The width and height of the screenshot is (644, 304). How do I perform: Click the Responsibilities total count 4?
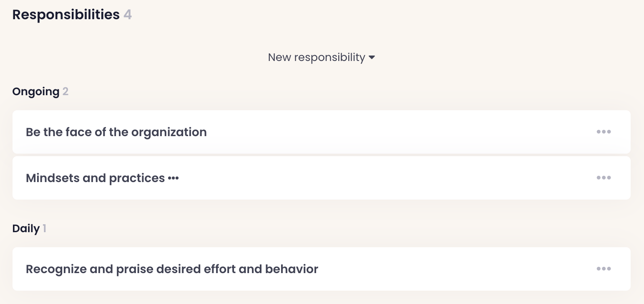click(128, 15)
